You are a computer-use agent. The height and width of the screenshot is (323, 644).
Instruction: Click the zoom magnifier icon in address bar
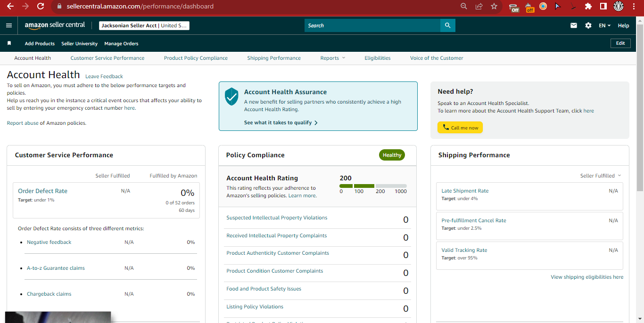[463, 6]
